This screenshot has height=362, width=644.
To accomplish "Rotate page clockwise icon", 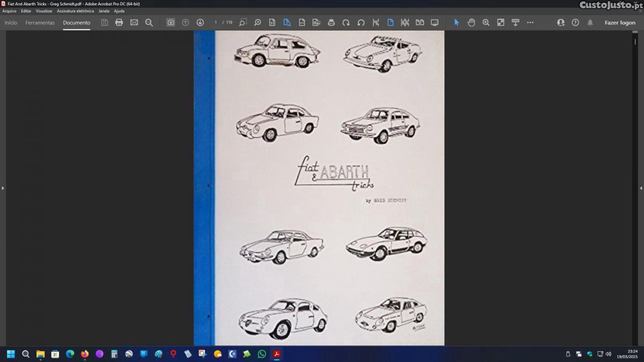I will click(x=346, y=23).
